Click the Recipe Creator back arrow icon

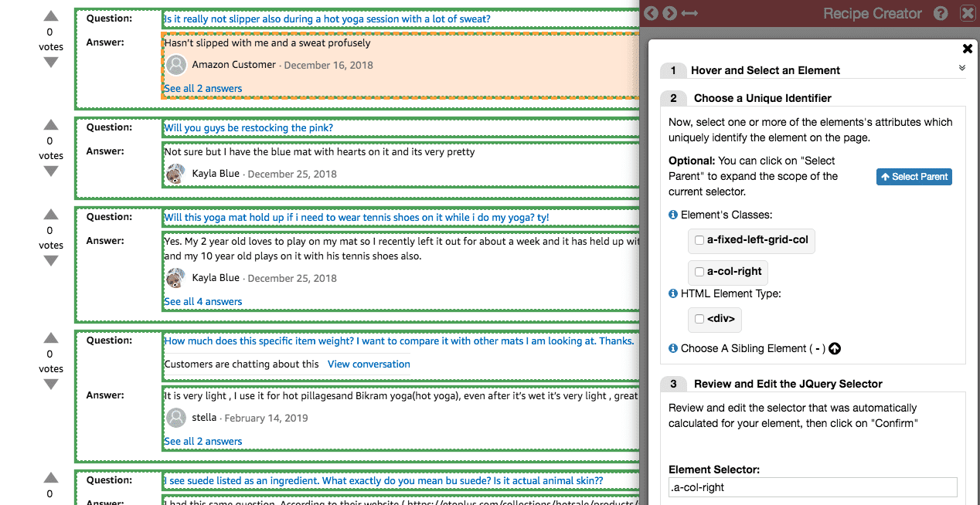[x=651, y=13]
